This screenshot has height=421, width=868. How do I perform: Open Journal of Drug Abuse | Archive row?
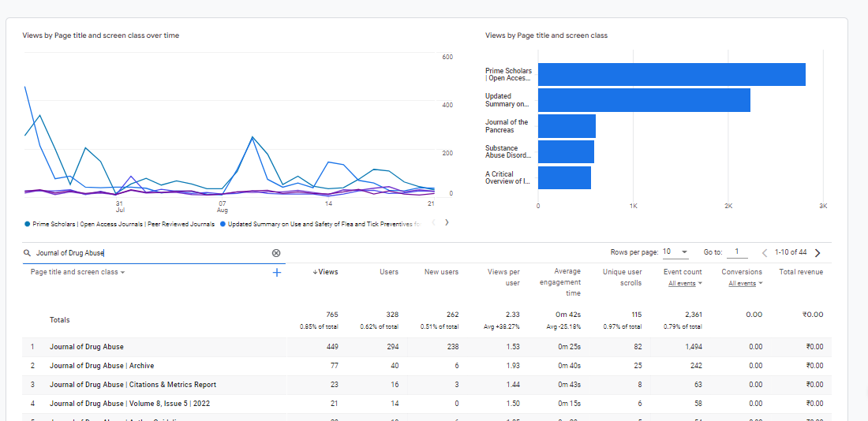(x=102, y=366)
